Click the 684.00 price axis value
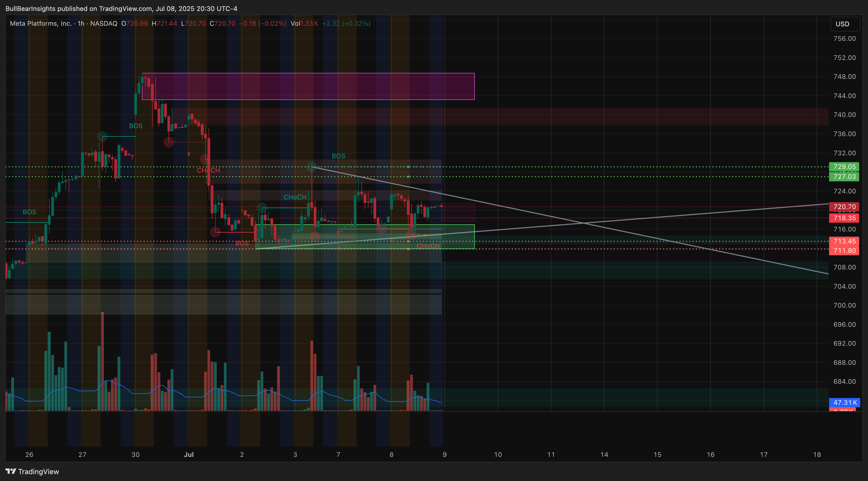Image resolution: width=868 pixels, height=481 pixels. (x=844, y=381)
